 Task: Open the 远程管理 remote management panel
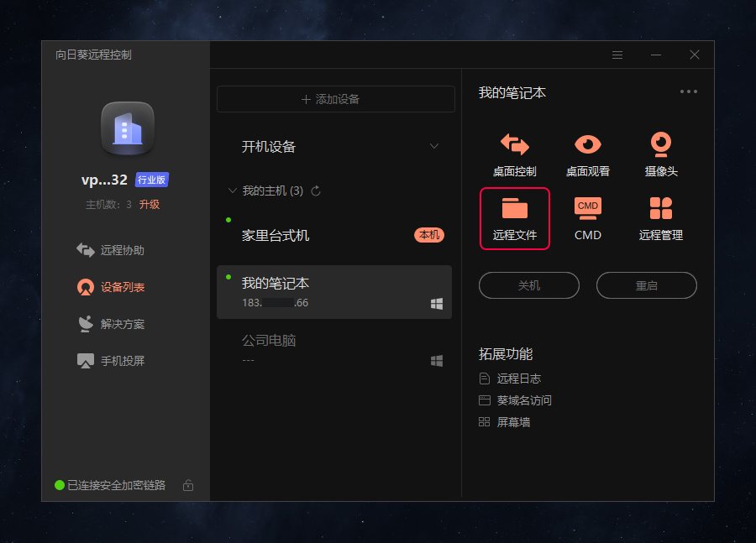coord(660,219)
